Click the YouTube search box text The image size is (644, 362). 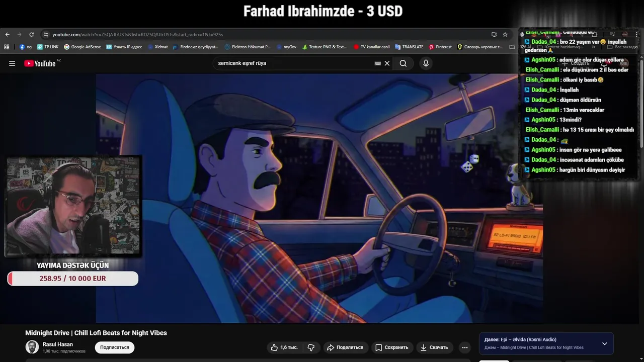point(242,63)
